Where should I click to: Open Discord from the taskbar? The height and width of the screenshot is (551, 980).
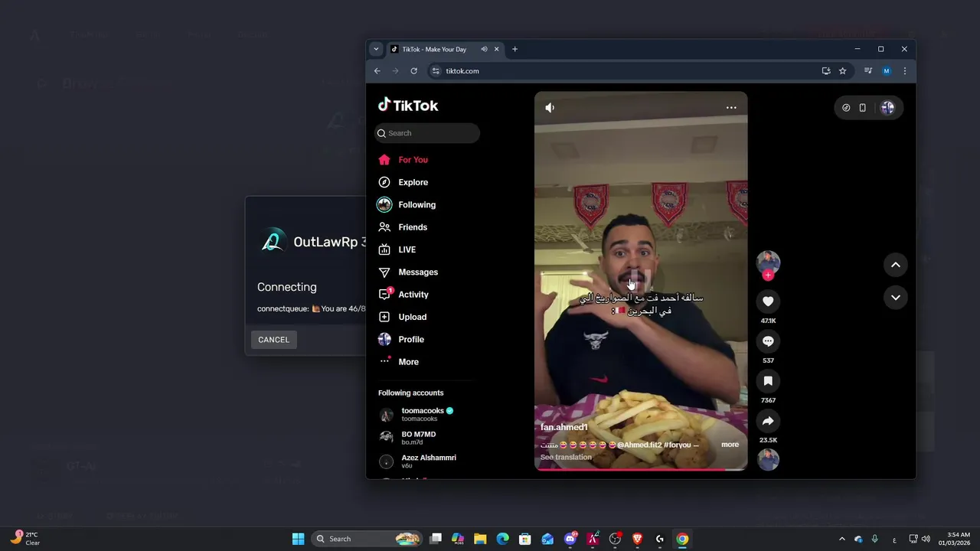point(570,539)
